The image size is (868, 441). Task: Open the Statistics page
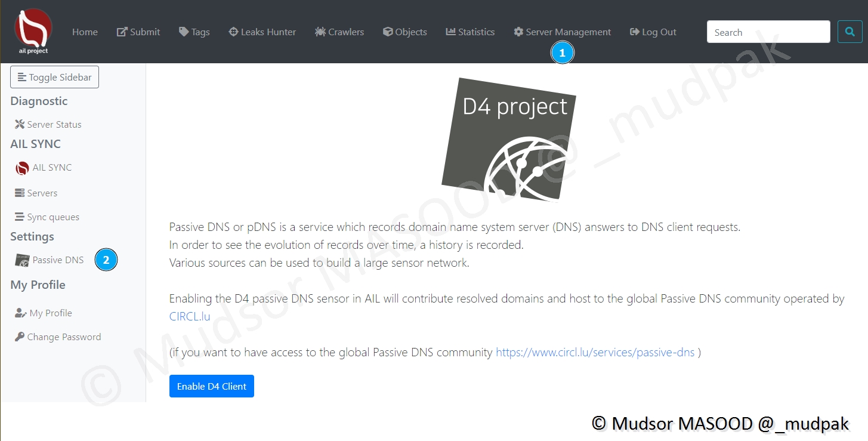click(x=470, y=32)
